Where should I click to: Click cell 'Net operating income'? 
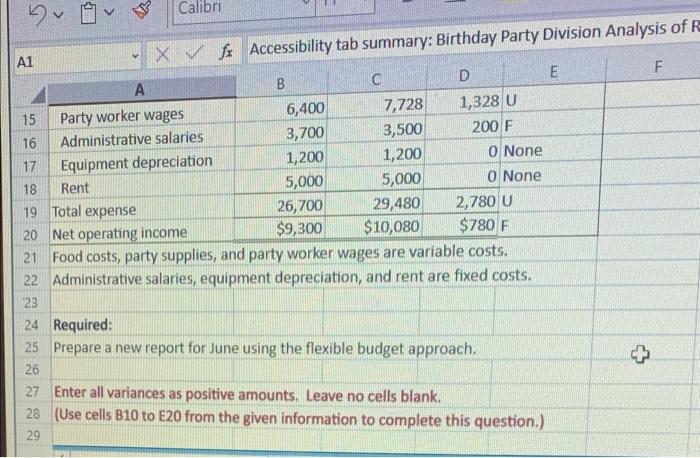click(119, 233)
